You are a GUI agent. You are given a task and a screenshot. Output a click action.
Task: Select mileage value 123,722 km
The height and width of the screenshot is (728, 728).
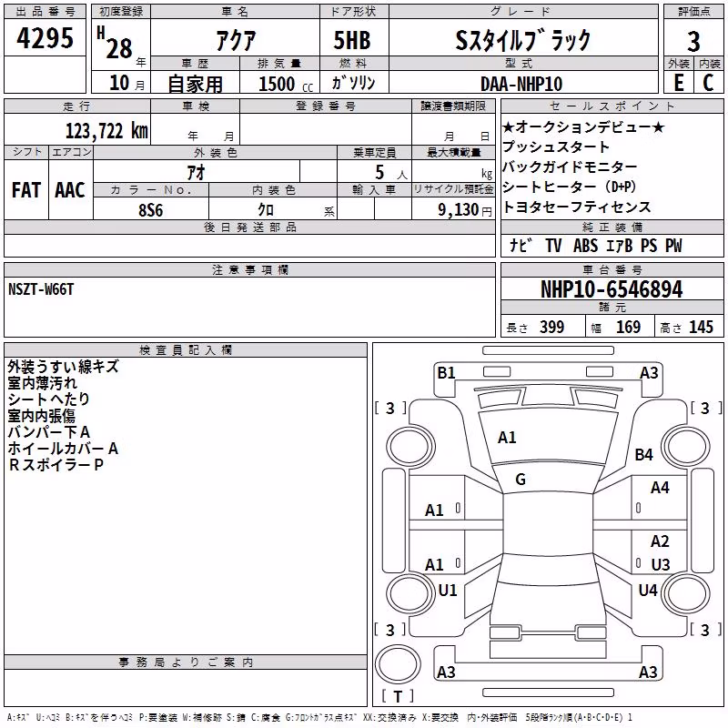pyautogui.click(x=106, y=131)
